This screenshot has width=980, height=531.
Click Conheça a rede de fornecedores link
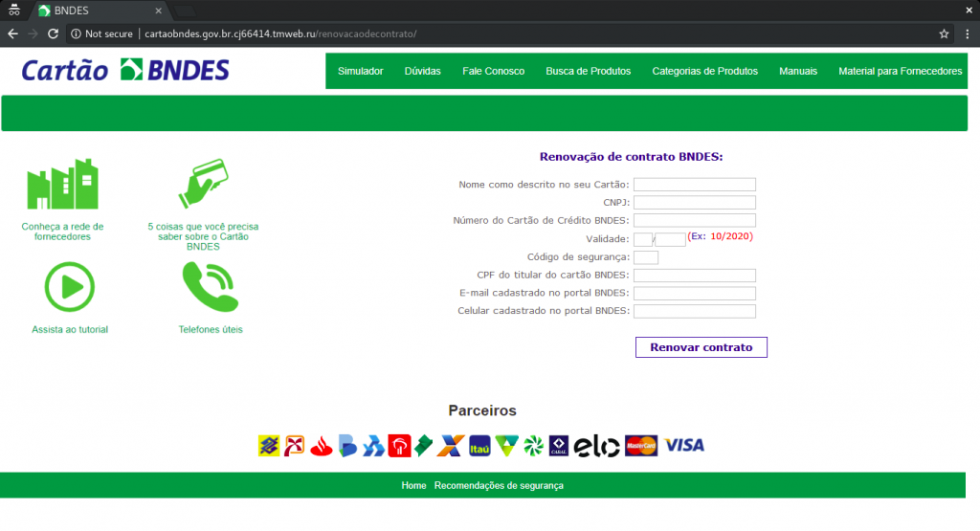(62, 232)
